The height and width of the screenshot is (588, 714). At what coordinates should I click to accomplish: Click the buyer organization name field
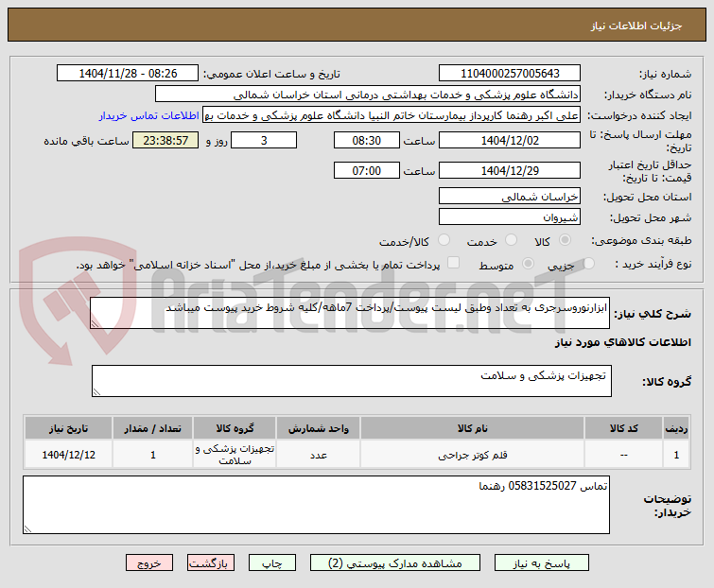point(368,95)
